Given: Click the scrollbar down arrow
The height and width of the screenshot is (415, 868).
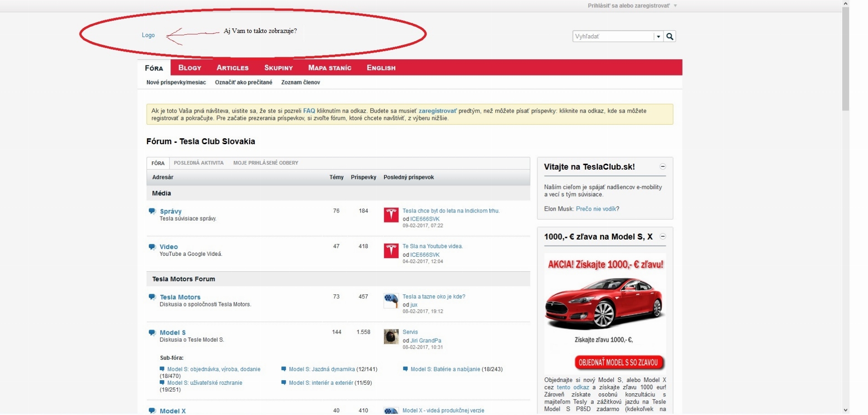Looking at the screenshot, I should [x=845, y=410].
